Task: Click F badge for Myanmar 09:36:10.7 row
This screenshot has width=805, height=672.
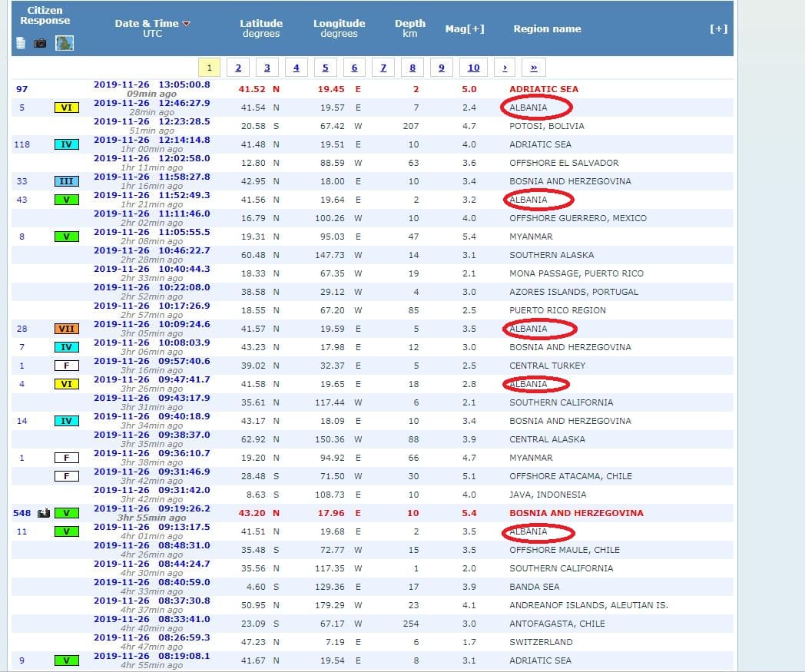Action: [67, 458]
